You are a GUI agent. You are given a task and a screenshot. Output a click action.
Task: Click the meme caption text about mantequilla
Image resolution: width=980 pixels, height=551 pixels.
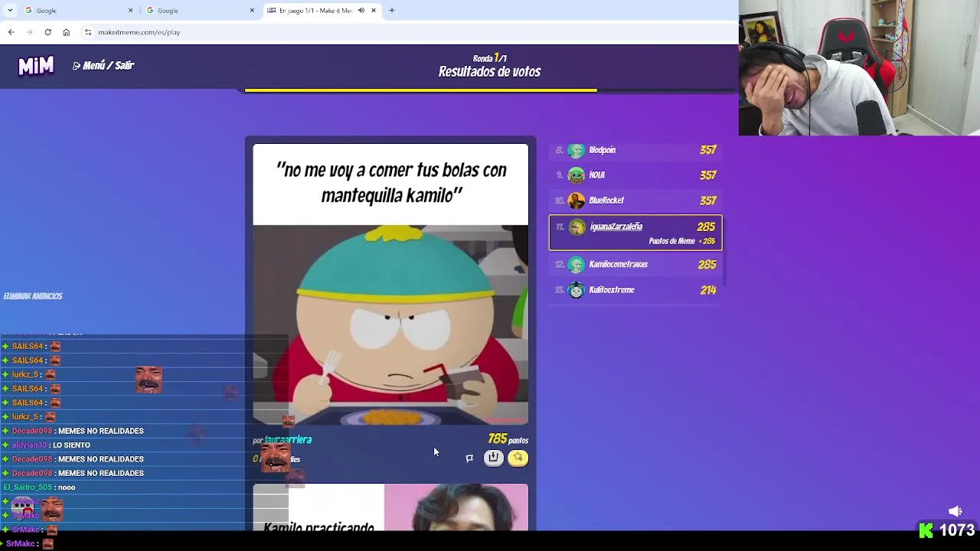point(391,183)
